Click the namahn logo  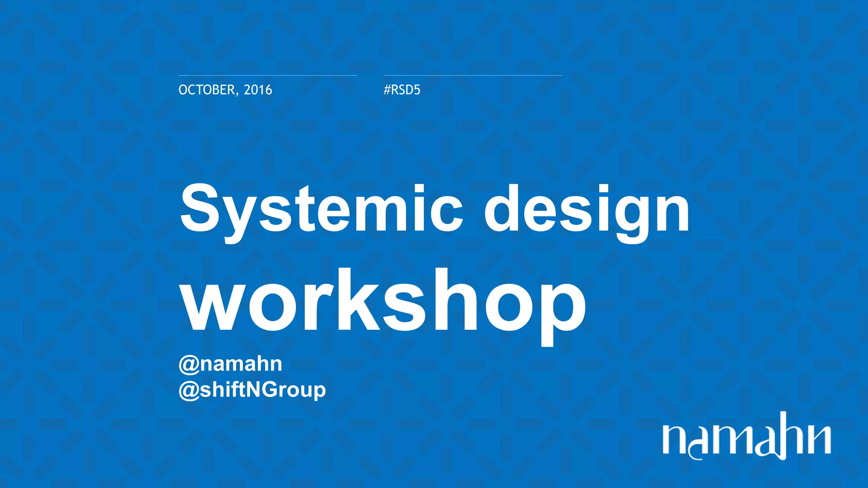[747, 435]
